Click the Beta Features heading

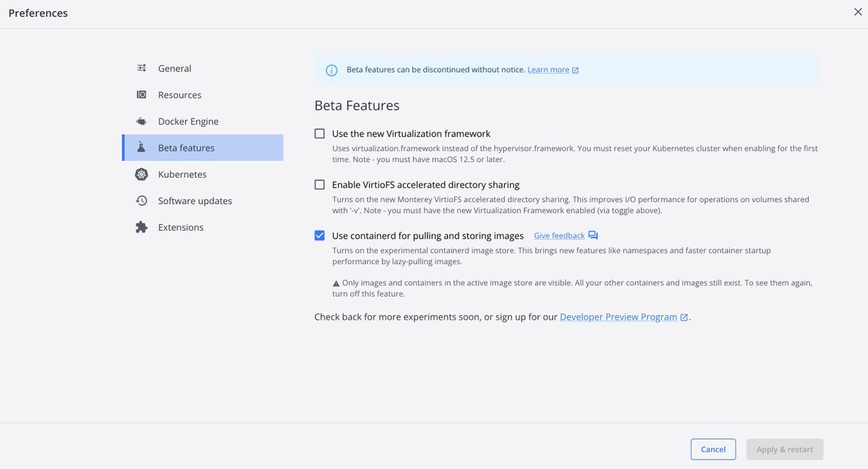tap(357, 106)
